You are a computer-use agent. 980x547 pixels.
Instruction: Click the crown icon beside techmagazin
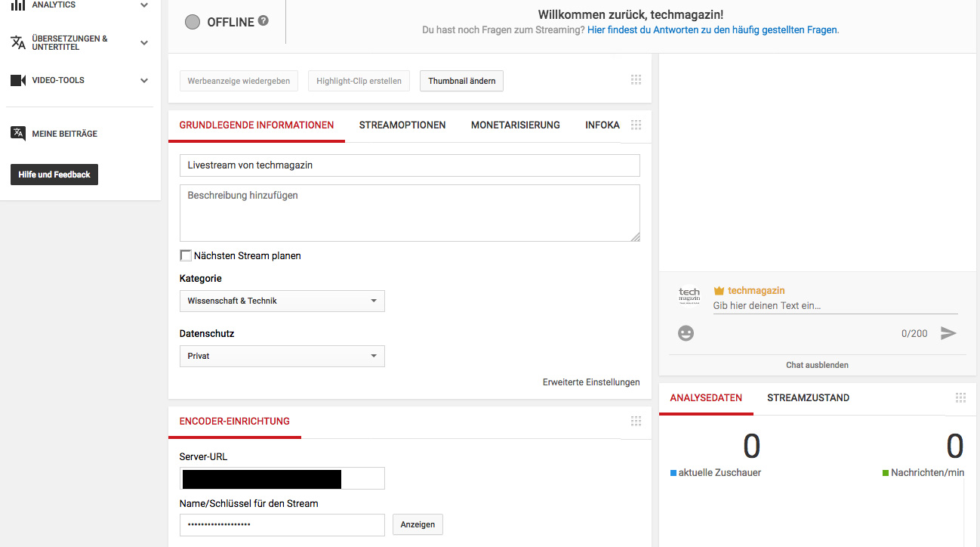coord(719,289)
